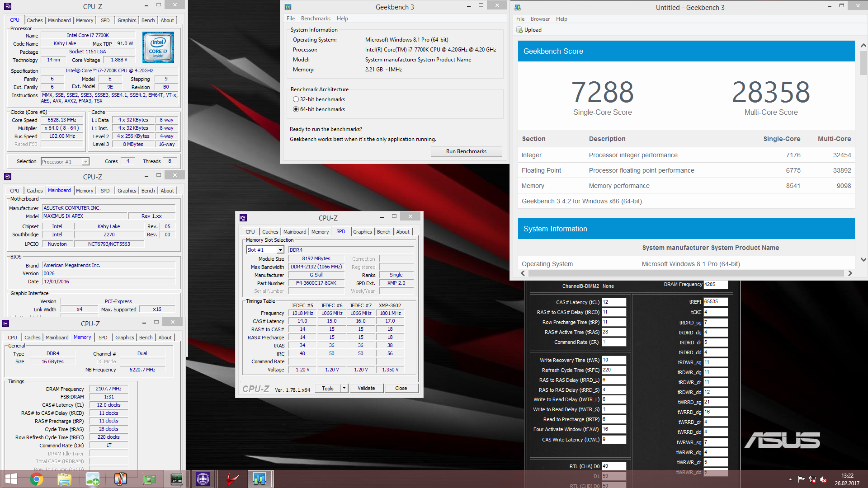Click the Part Number F4-3600C17-8GVK field

pos(316,283)
